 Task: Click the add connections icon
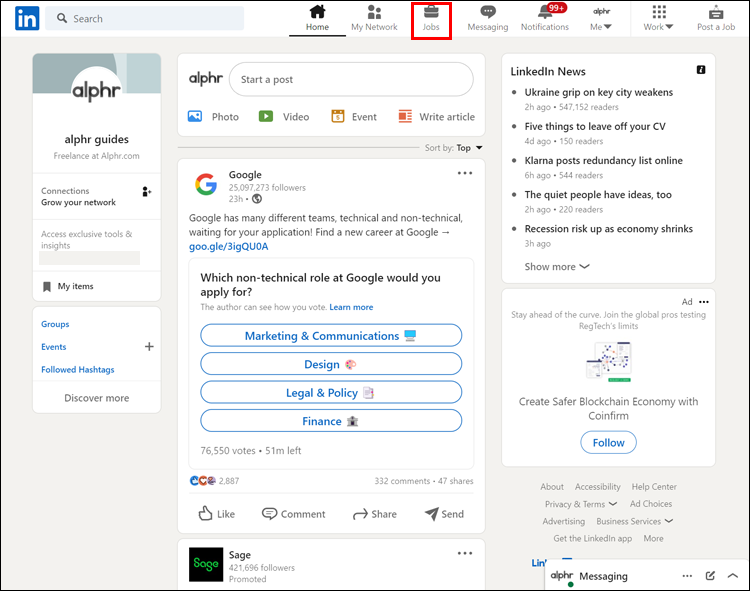point(146,192)
